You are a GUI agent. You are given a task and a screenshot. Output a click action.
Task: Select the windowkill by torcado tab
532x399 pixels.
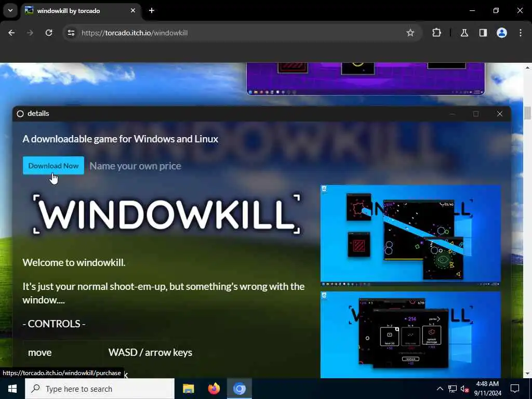(x=81, y=10)
